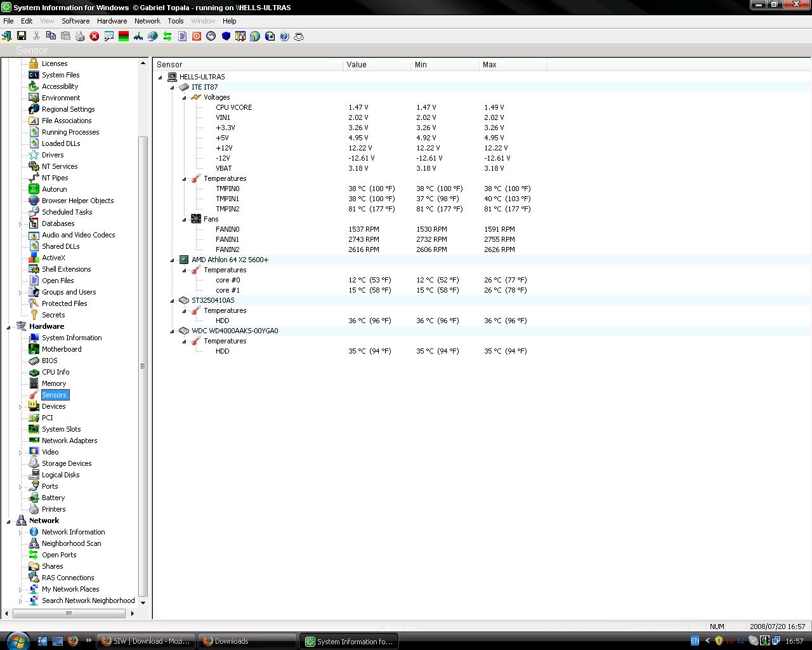Click the sidebar vertical scrollbar down arrow
The height and width of the screenshot is (650, 812).
[x=143, y=602]
